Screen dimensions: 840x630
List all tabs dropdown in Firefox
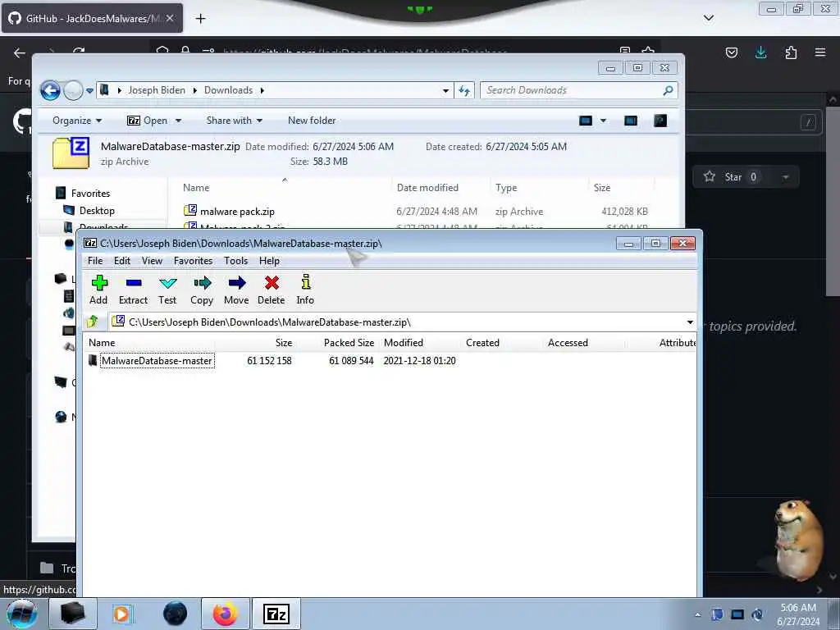(x=708, y=18)
